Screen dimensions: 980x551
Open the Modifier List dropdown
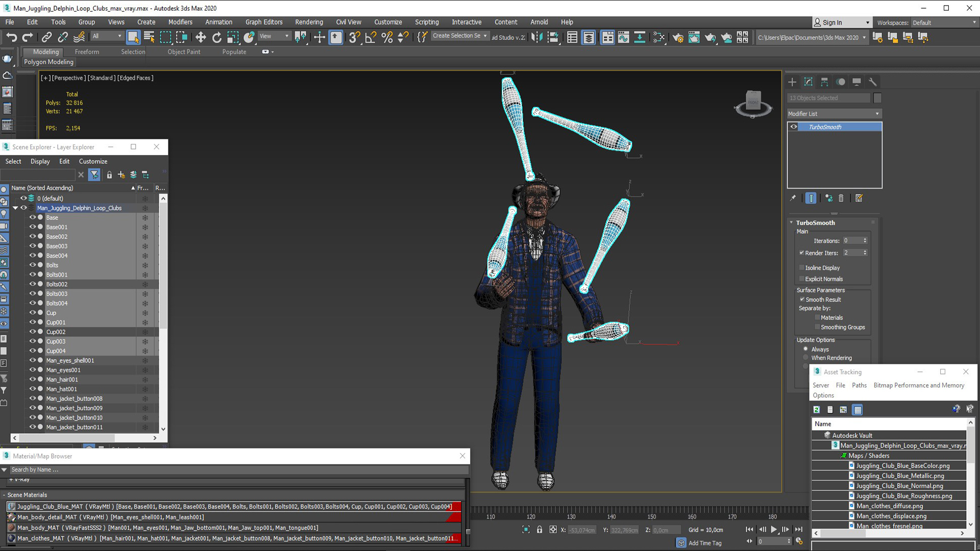(x=834, y=114)
